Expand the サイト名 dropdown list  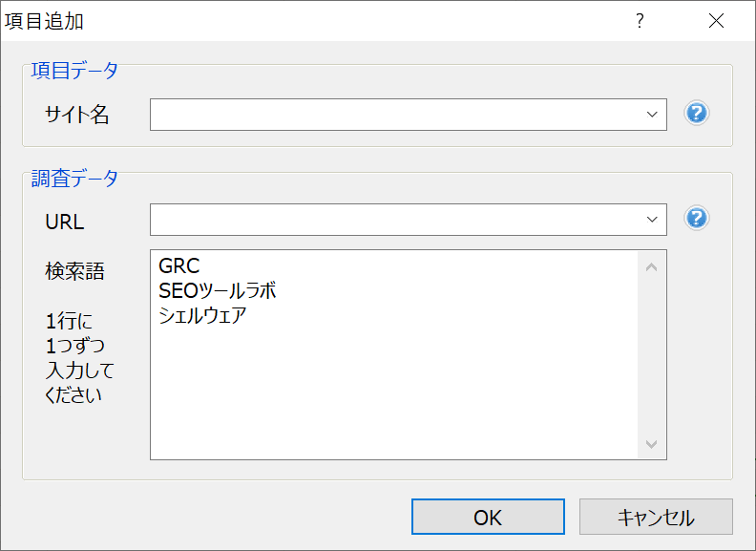pyautogui.click(x=653, y=115)
